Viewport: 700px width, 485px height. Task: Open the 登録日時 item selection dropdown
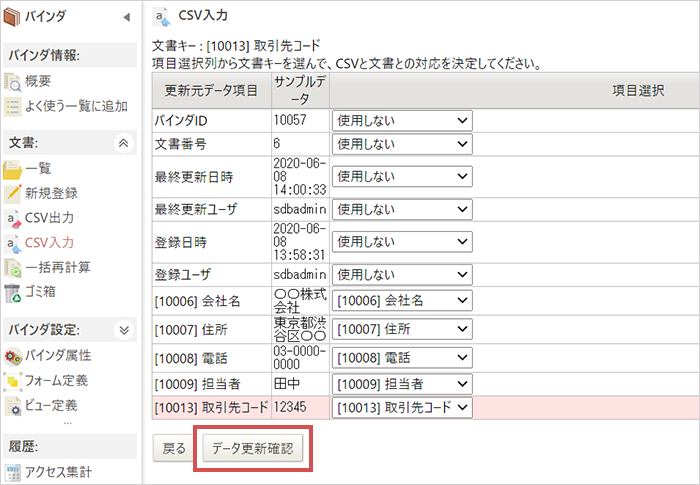coord(402,242)
